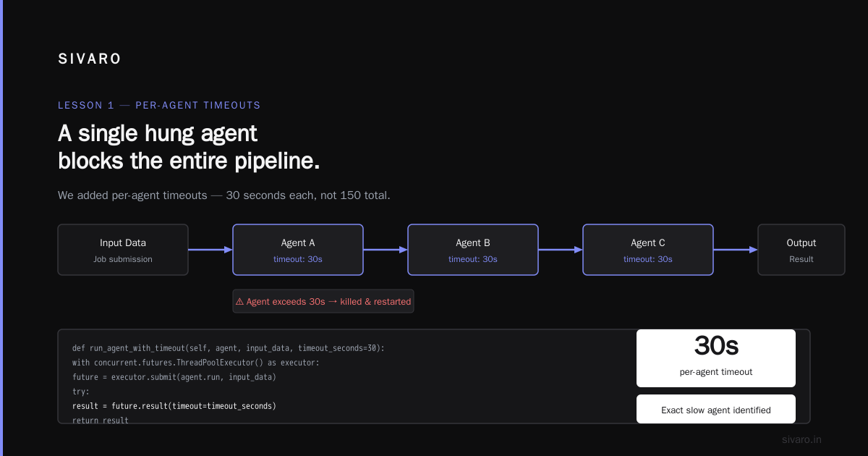The image size is (868, 456).
Task: Select the Agent C node
Action: point(648,250)
